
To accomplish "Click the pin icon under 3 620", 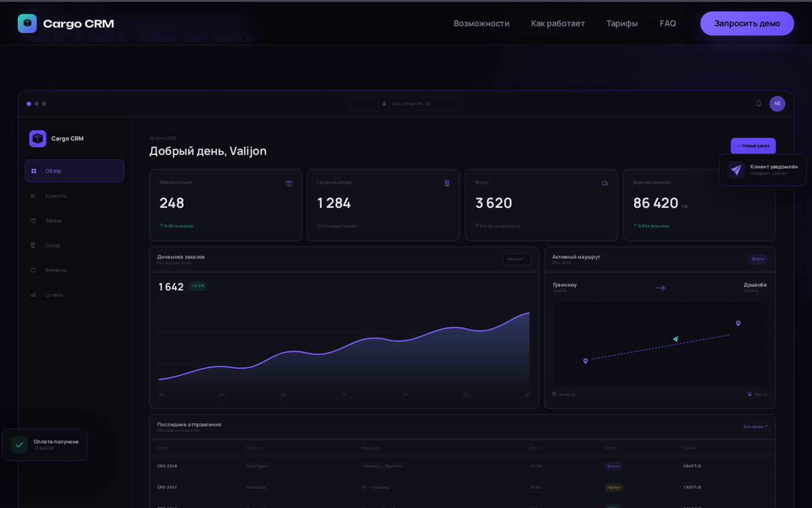I will click(477, 225).
